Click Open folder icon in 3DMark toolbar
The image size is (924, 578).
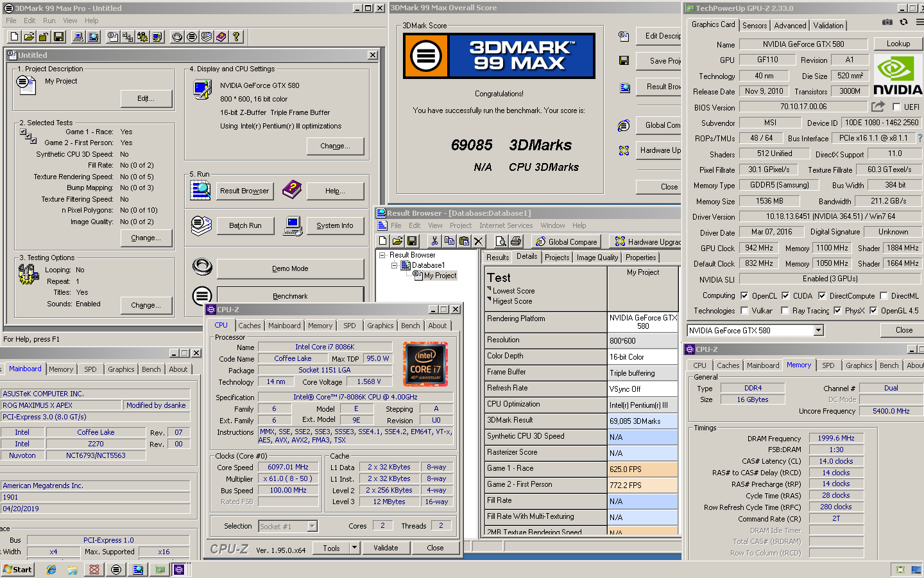click(x=30, y=37)
